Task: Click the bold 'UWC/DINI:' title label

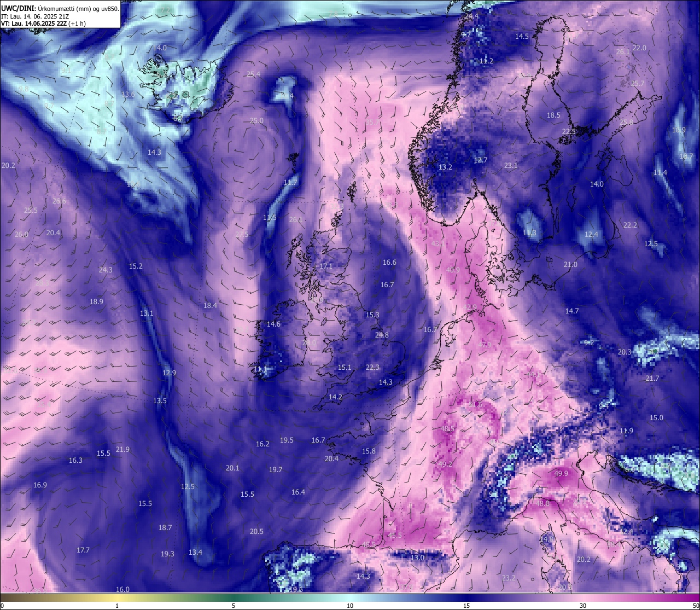Action: tap(18, 9)
